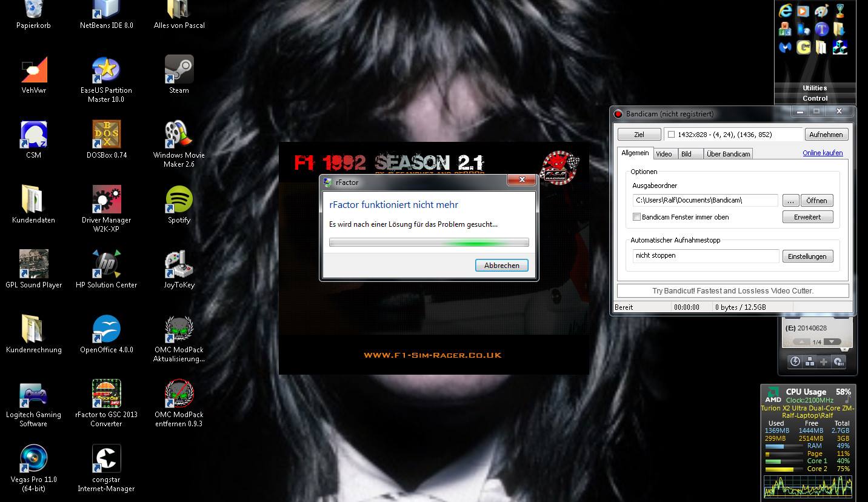The height and width of the screenshot is (502, 868).
Task: Launch Malwarebytes from the launcher gadget
Action: point(786,47)
